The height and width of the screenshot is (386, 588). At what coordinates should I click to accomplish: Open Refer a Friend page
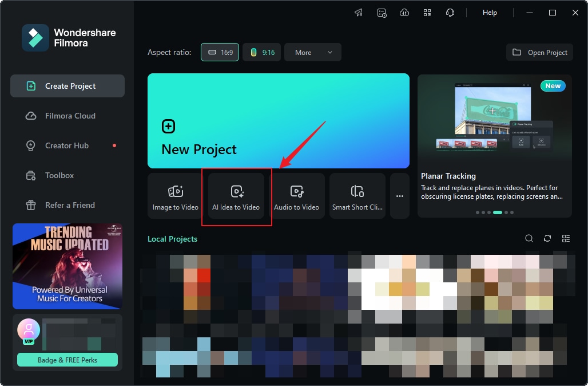point(67,205)
